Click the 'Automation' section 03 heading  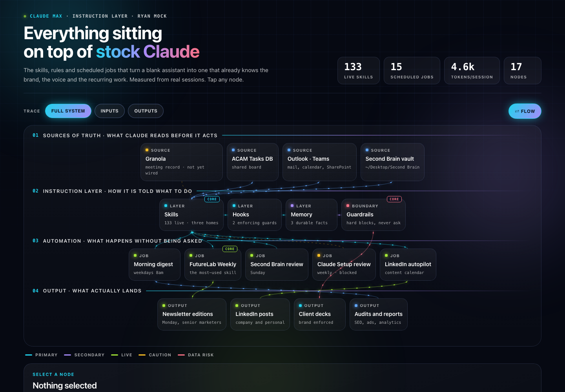(122, 241)
